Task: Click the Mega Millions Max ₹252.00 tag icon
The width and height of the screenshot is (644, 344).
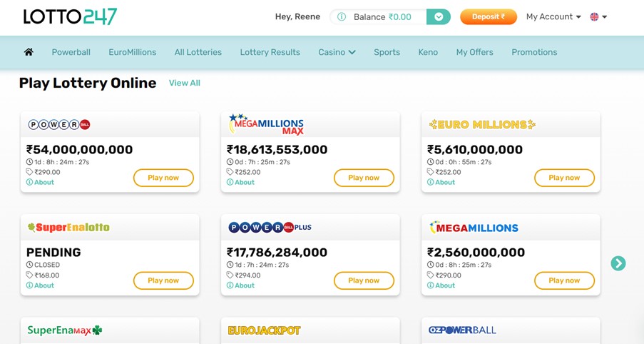Action: [x=230, y=172]
